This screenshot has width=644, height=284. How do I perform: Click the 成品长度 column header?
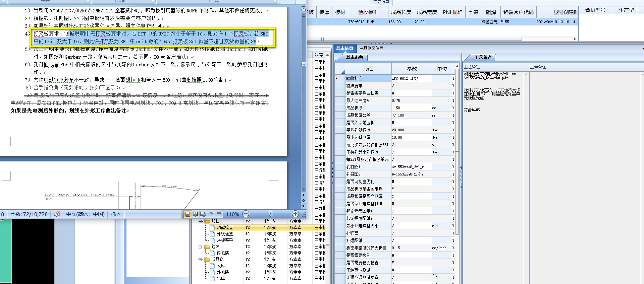coord(401,12)
